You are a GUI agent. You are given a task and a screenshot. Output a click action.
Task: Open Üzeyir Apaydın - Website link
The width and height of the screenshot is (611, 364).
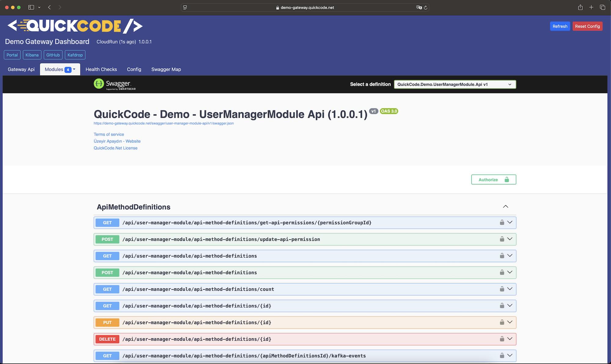tap(117, 141)
